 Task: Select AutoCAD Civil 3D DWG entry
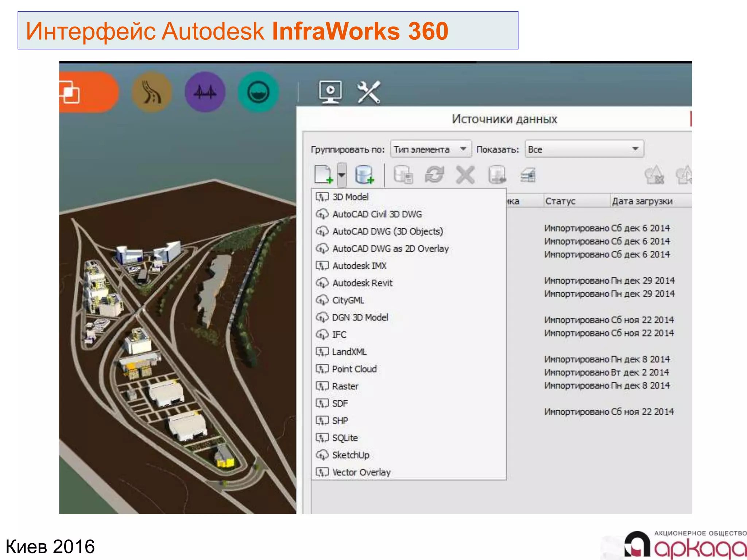point(409,214)
